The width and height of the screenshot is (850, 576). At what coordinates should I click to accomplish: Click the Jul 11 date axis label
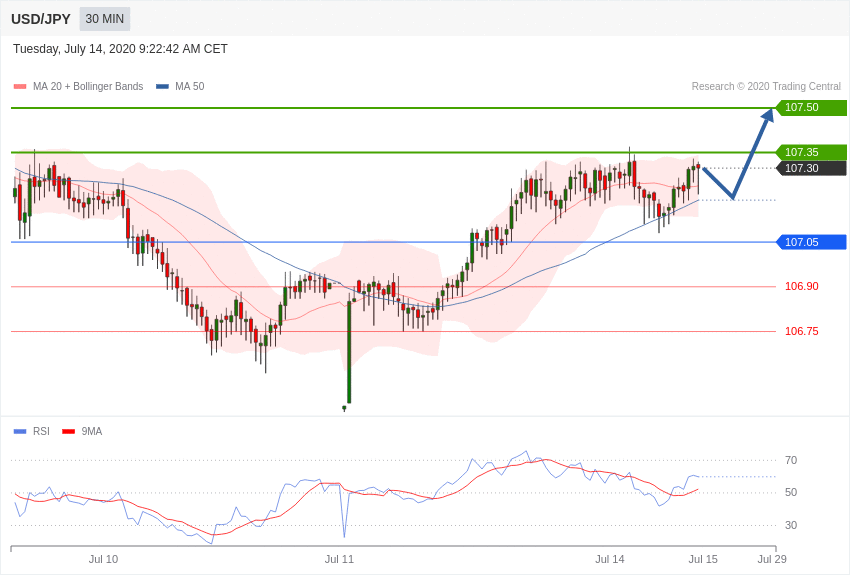coord(339,559)
